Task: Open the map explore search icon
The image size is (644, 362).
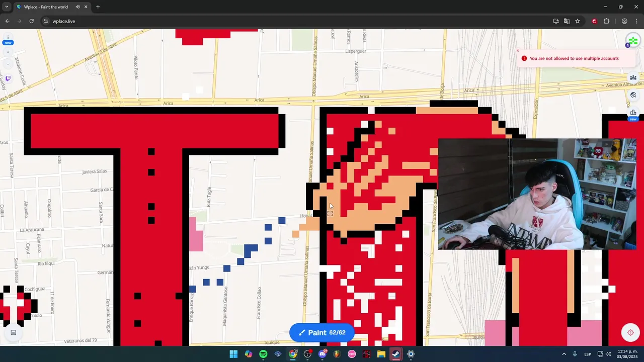Action: click(x=633, y=95)
